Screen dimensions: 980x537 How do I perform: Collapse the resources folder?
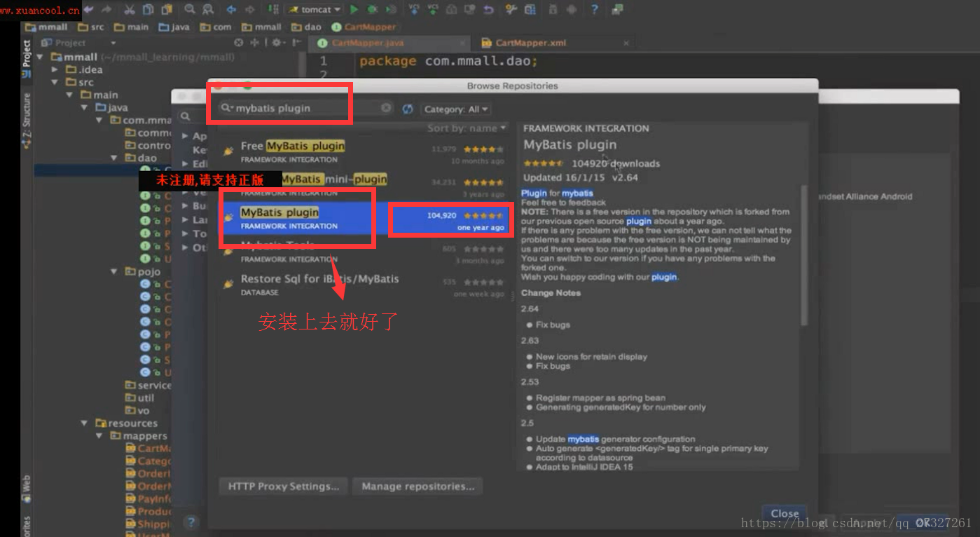click(x=85, y=423)
